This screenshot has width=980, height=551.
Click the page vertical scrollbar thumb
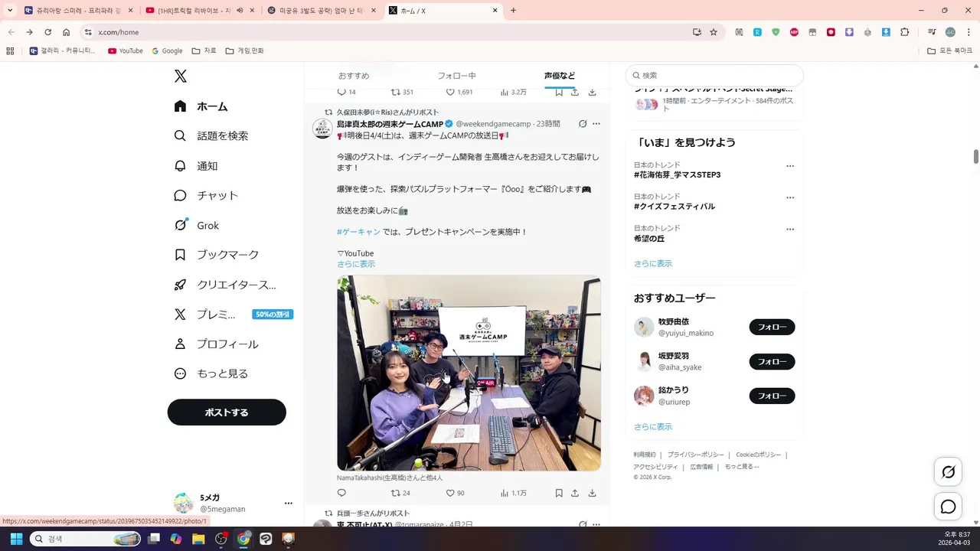pos(976,156)
